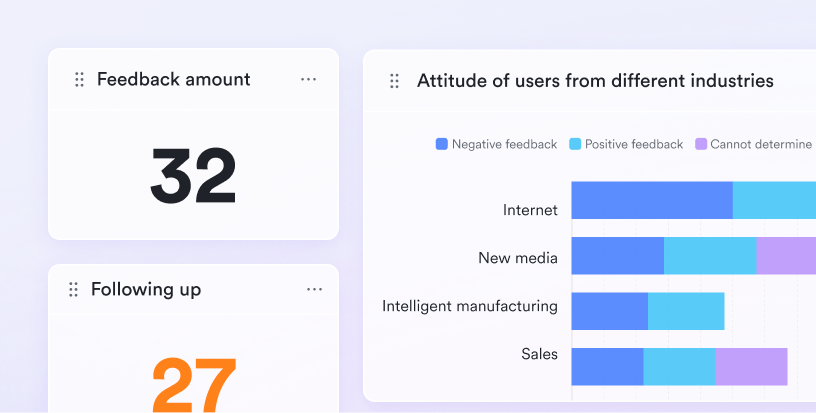Click the orange Following up number 27
This screenshot has height=413, width=816.
click(194, 385)
